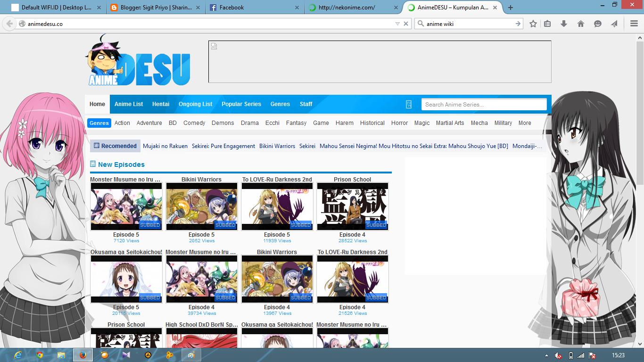Click the taskbar clock showing 15:23
This screenshot has width=644, height=362.
(618, 355)
